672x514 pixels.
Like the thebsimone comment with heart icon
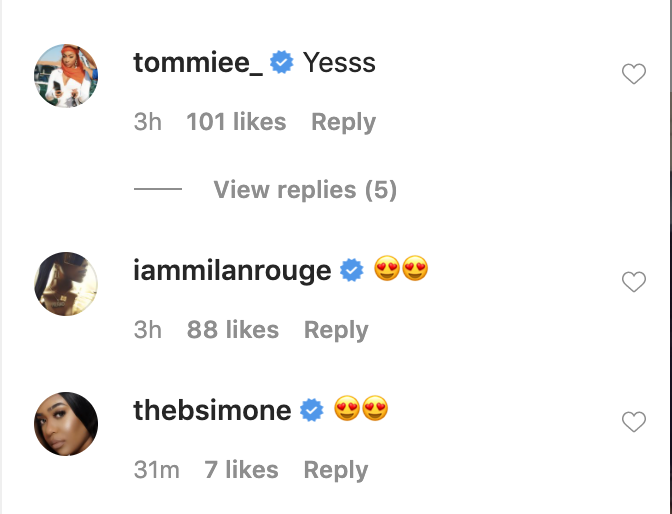click(x=634, y=422)
